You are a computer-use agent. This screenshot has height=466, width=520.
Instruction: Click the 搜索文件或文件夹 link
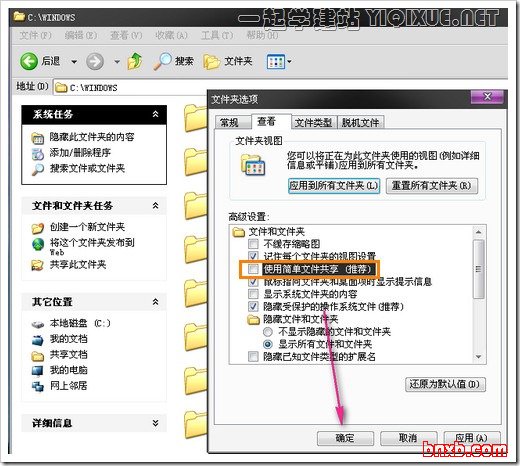[x=87, y=169]
